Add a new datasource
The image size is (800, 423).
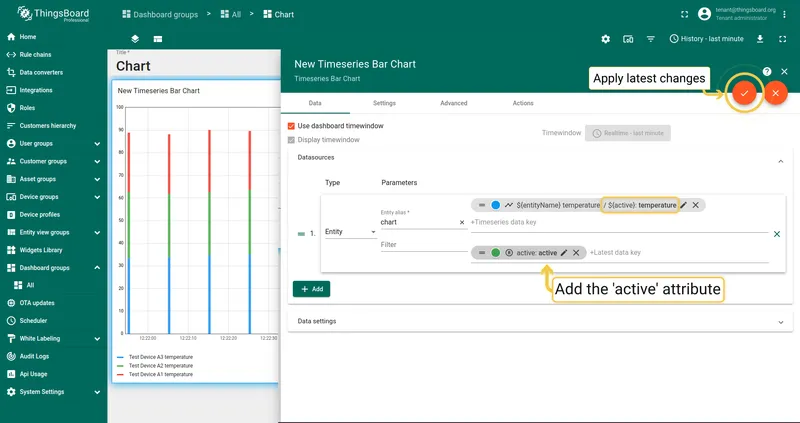point(311,289)
